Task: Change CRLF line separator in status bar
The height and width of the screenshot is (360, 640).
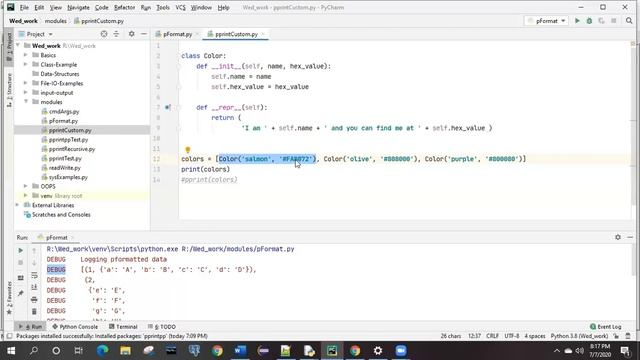Action: click(492, 336)
